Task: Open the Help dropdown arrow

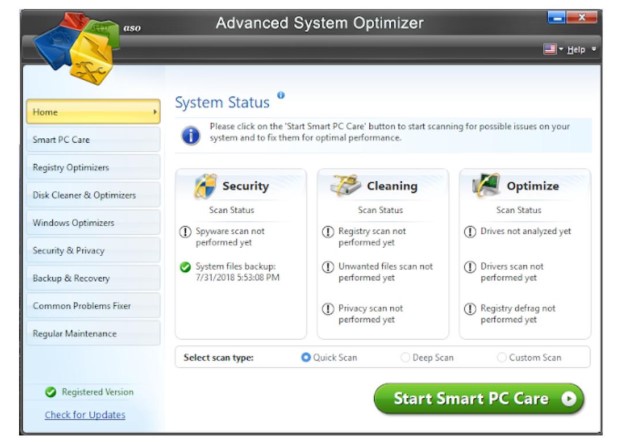Action: coord(594,49)
